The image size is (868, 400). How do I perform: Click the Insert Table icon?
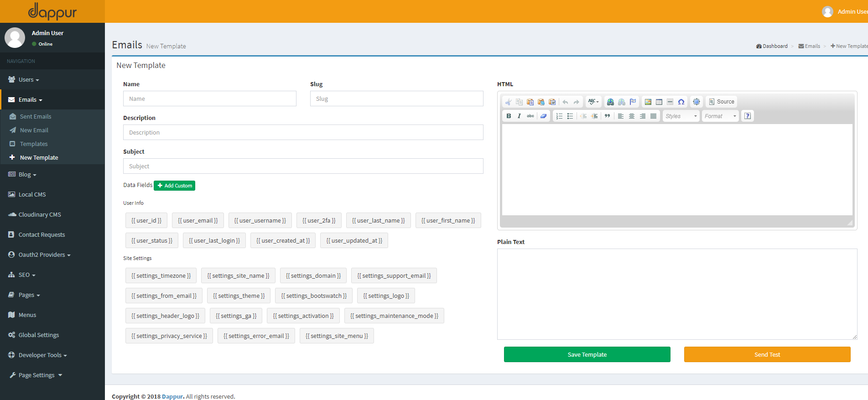[x=659, y=102]
